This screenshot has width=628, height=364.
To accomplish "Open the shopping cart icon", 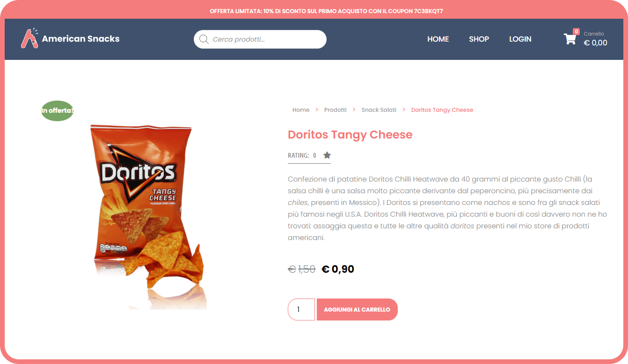I will 570,39.
